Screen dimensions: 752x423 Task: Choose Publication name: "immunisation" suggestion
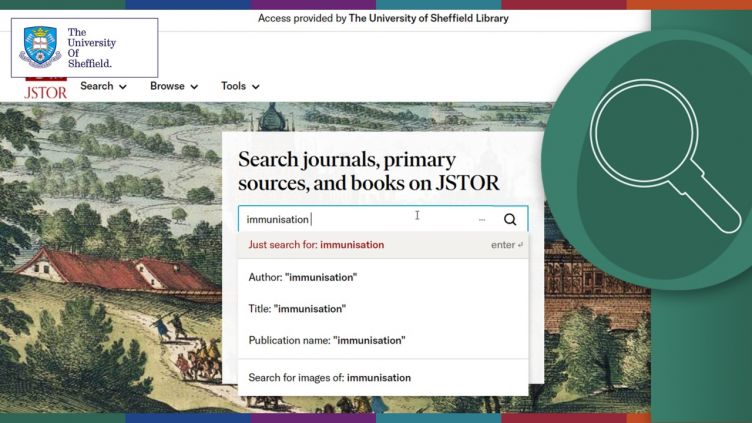(383, 341)
